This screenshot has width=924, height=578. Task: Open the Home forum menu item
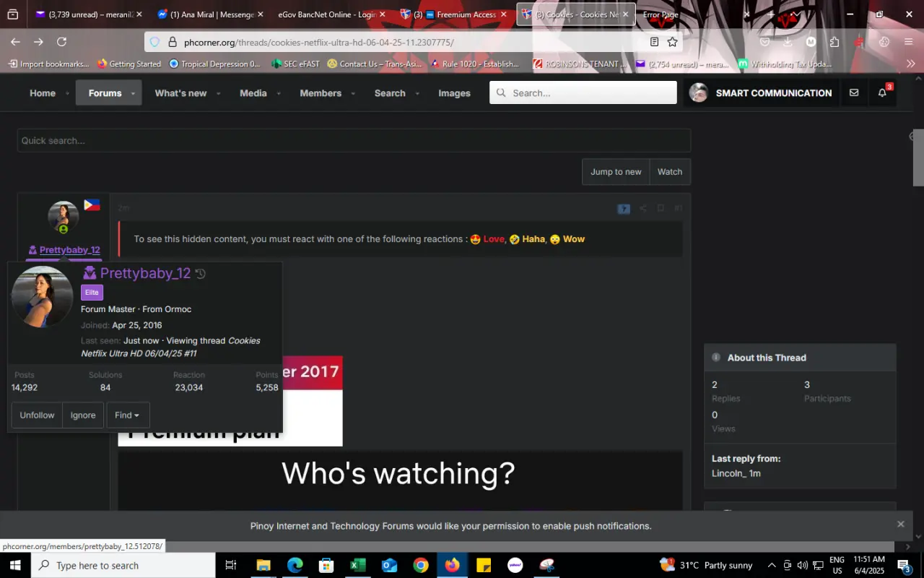[x=43, y=92]
